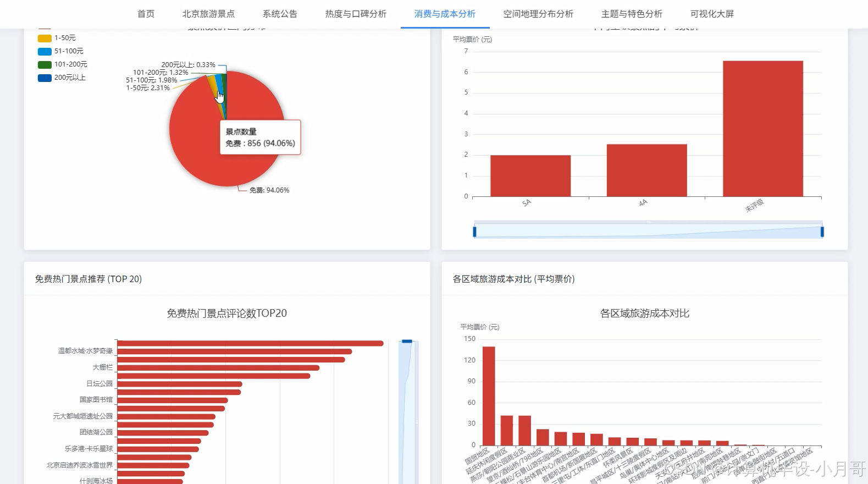Switch to 主题与特色分析 tab
The image size is (868, 484).
pos(632,14)
